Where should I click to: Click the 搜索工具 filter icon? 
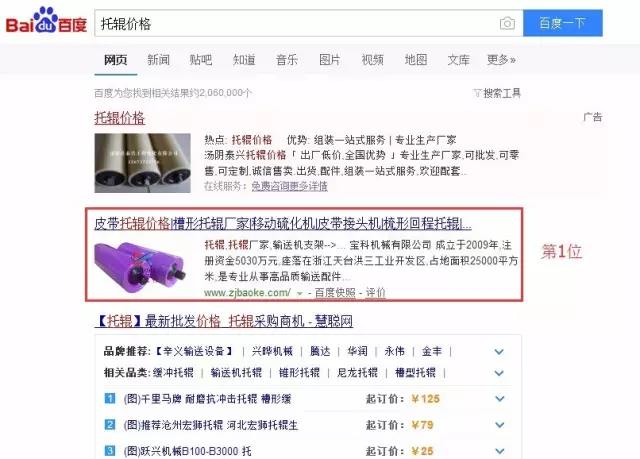point(477,93)
